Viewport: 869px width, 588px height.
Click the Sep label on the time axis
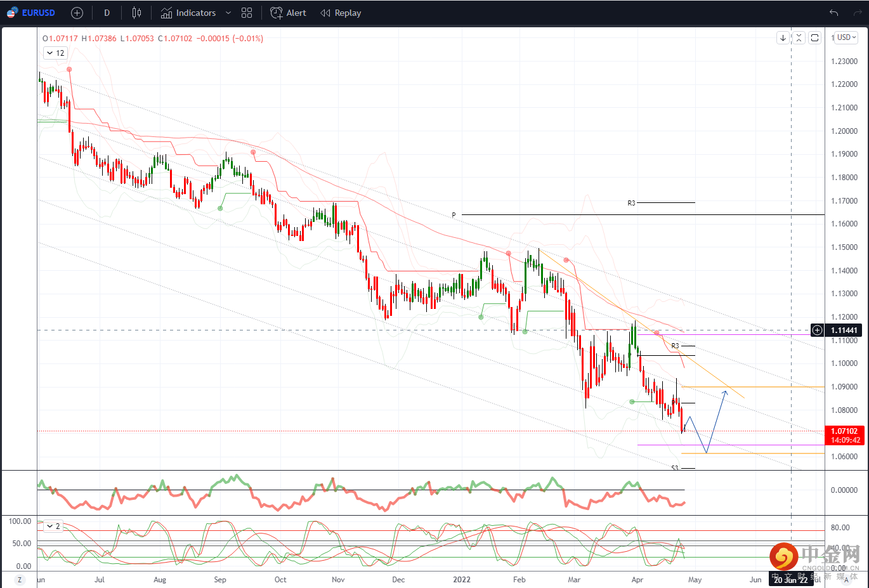[220, 580]
